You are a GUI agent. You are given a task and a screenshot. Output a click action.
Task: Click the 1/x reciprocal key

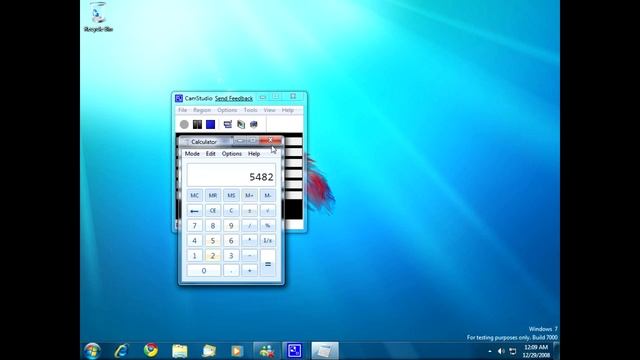[268, 241]
